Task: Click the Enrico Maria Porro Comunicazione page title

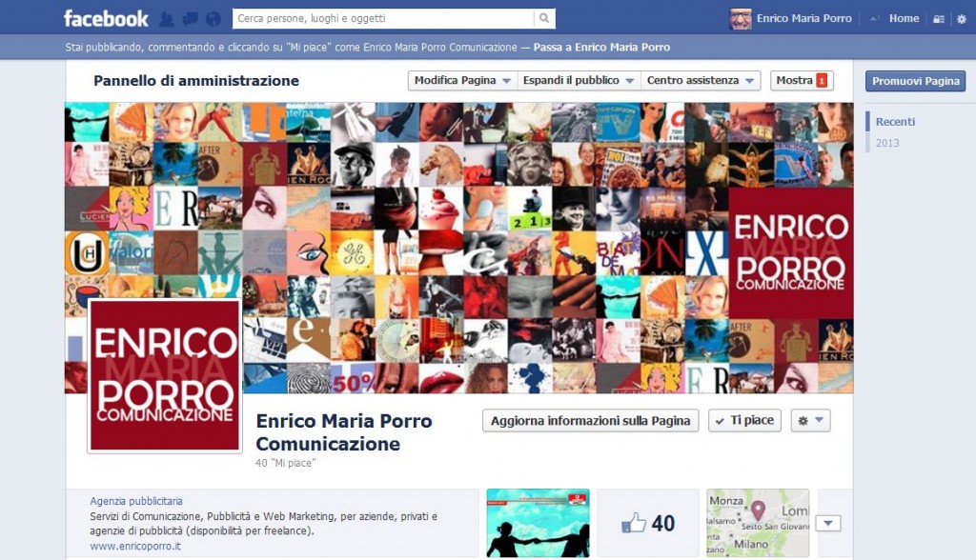Action: (343, 432)
